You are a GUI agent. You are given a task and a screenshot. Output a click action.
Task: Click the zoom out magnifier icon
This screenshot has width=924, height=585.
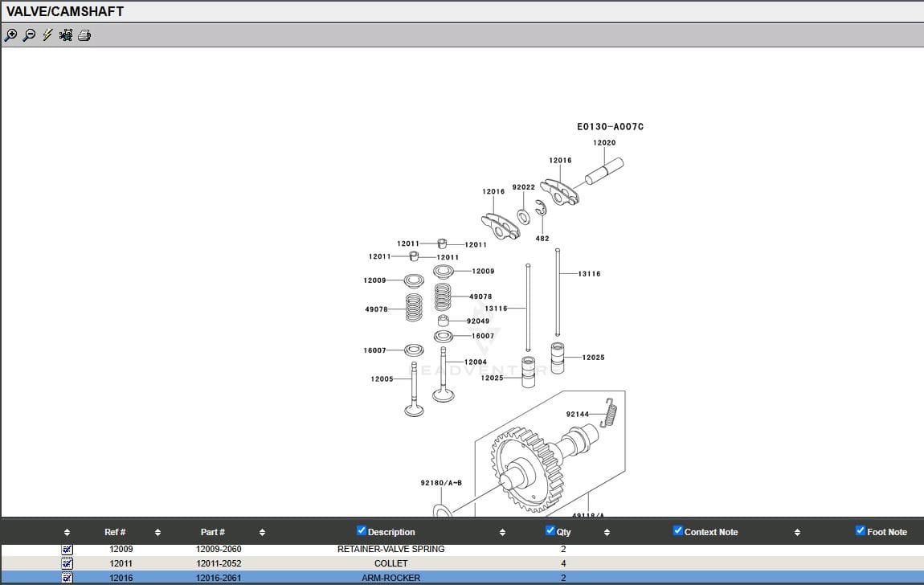[x=29, y=35]
